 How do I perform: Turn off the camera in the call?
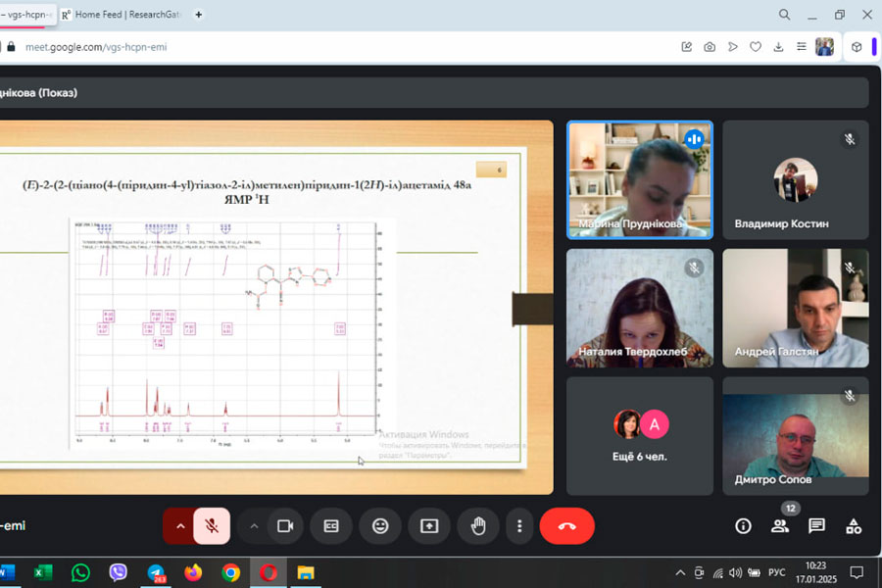point(285,526)
